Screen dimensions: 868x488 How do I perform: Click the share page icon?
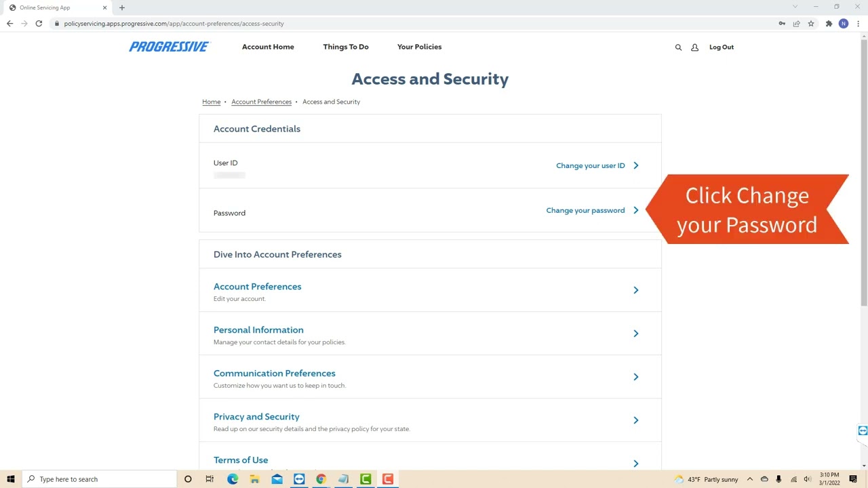click(x=797, y=24)
